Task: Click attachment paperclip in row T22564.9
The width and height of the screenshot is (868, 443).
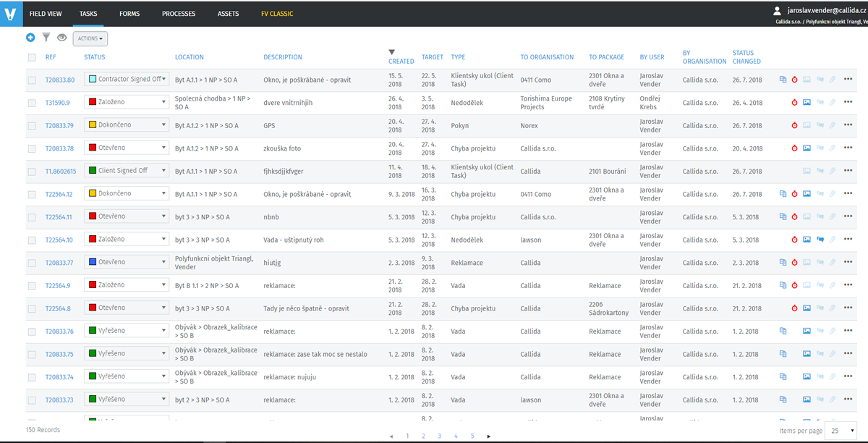Action: click(x=833, y=286)
